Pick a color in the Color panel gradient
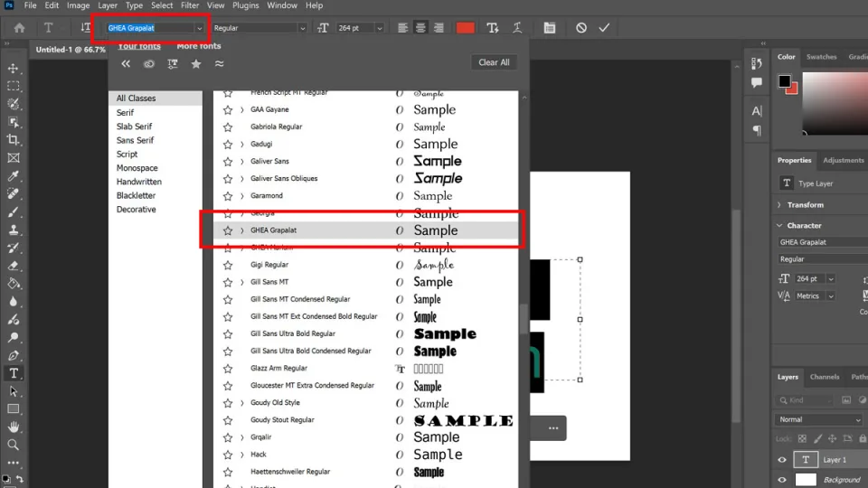Image resolution: width=868 pixels, height=488 pixels. click(835, 103)
